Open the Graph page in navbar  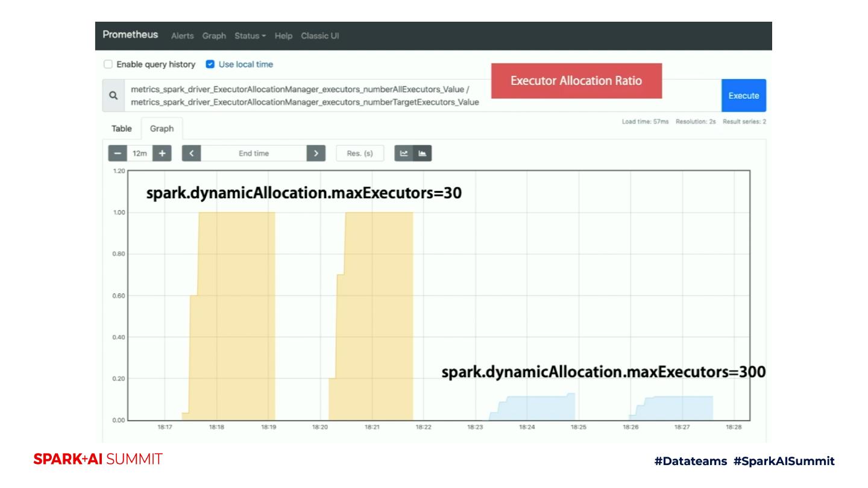click(214, 36)
